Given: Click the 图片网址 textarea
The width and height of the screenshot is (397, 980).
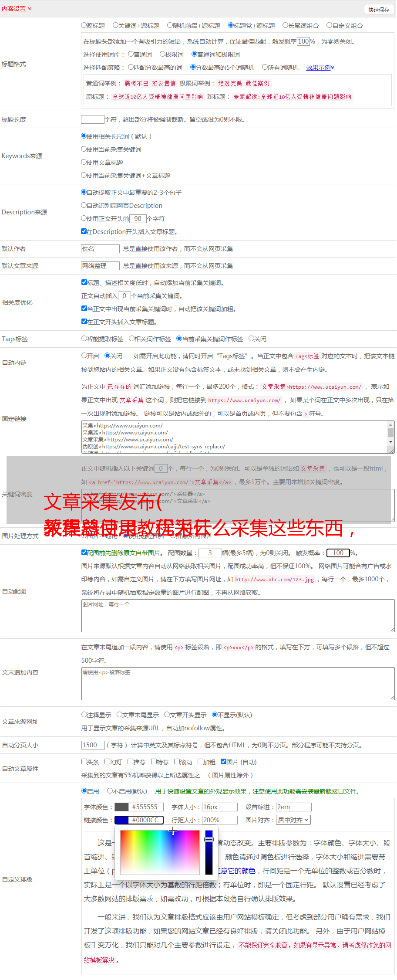Looking at the screenshot, I should coord(238,616).
